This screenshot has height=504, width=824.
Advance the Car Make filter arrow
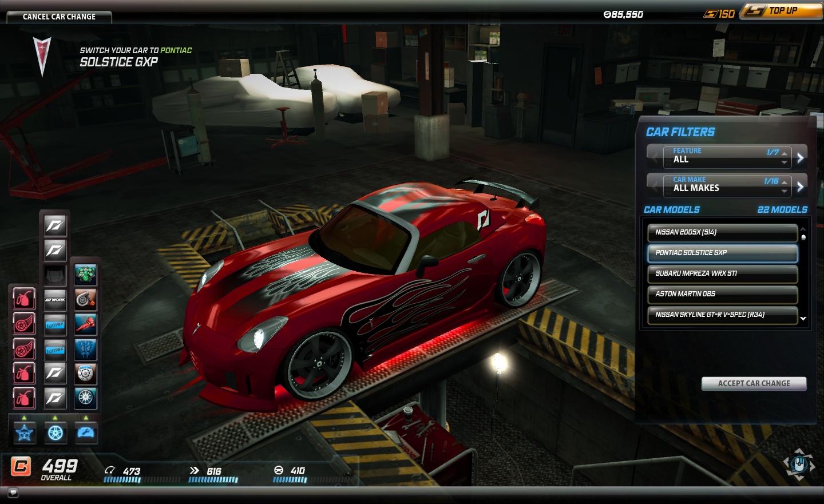click(x=801, y=186)
